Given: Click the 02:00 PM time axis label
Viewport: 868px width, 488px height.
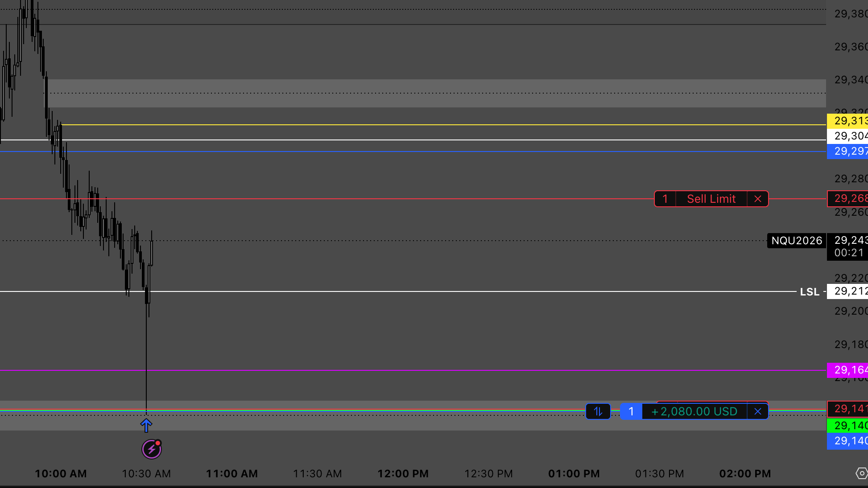Looking at the screenshot, I should pos(745,474).
